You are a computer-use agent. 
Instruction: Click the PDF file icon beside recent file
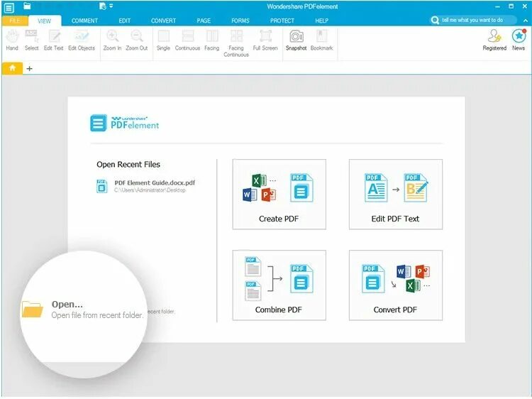tap(101, 186)
